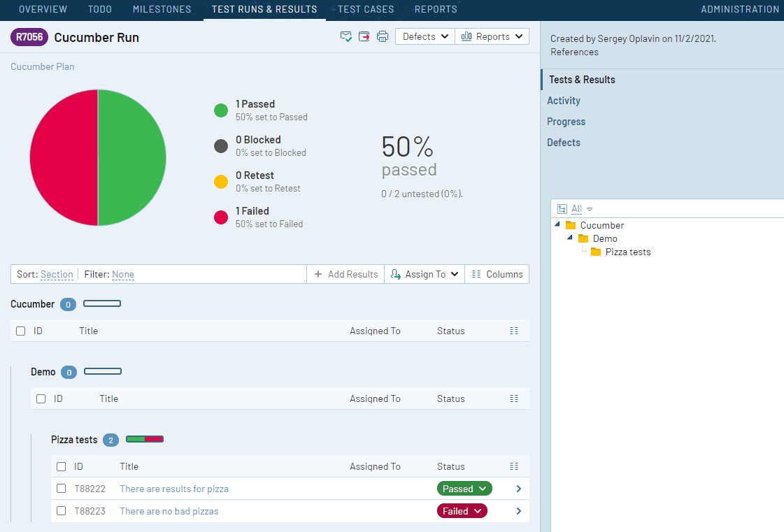Image resolution: width=784 pixels, height=532 pixels.
Task: Change status of T88222 via Passed dropdown
Action: 464,488
